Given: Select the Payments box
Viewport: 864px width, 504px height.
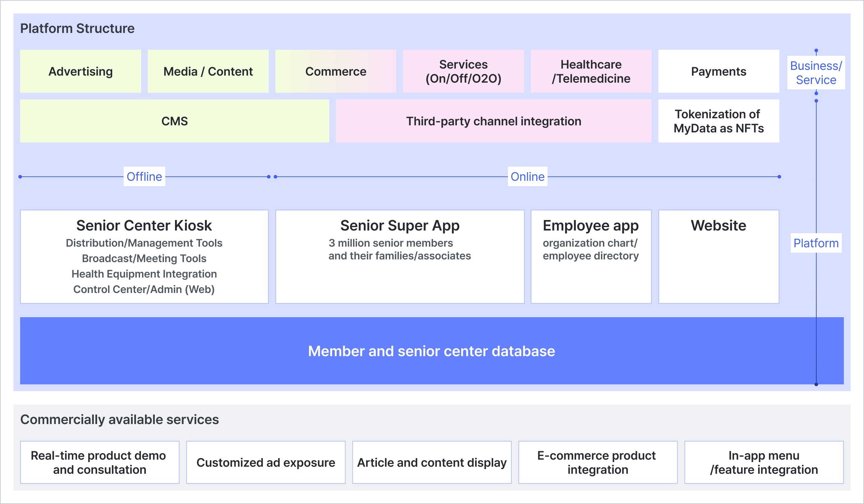Looking at the screenshot, I should pos(719,71).
